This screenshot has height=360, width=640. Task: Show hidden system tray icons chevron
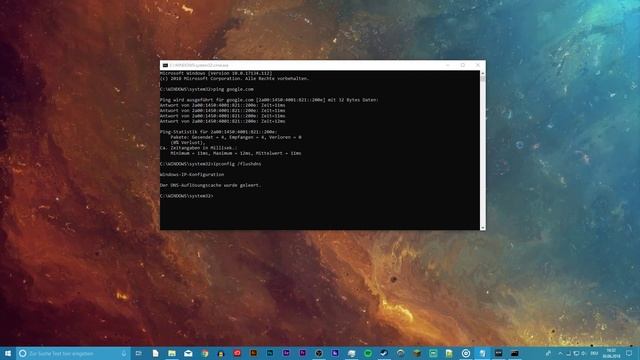pyautogui.click(x=560, y=353)
